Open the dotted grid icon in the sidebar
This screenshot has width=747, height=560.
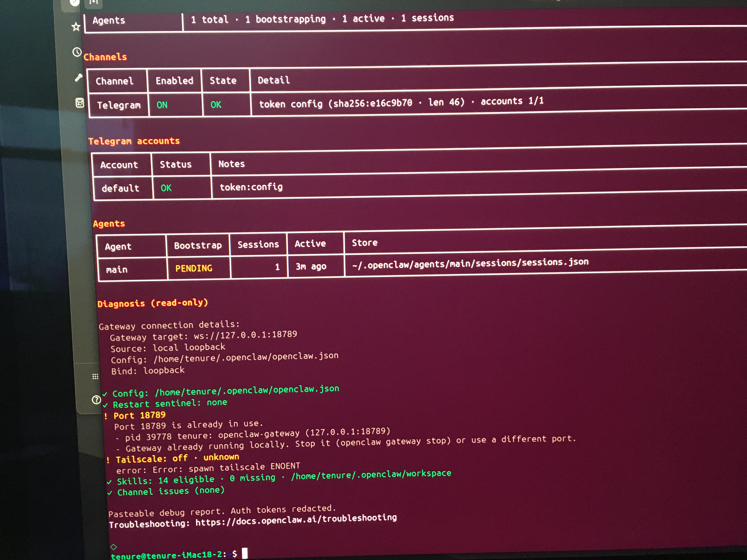pos(95,376)
